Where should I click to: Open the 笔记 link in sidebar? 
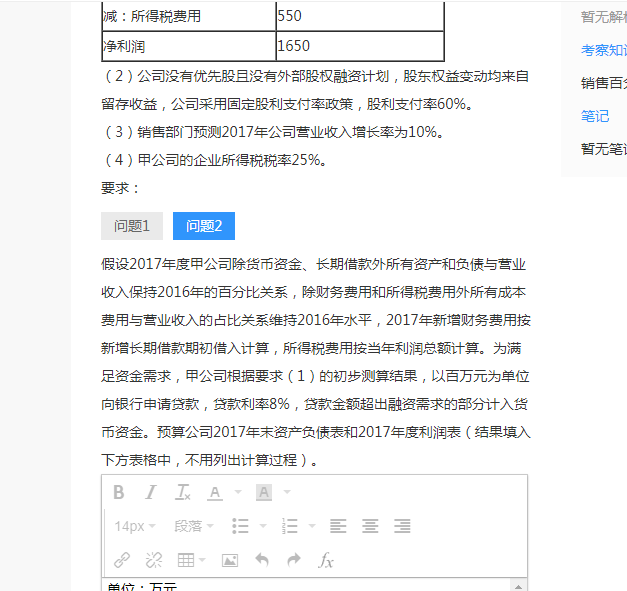[x=595, y=116]
